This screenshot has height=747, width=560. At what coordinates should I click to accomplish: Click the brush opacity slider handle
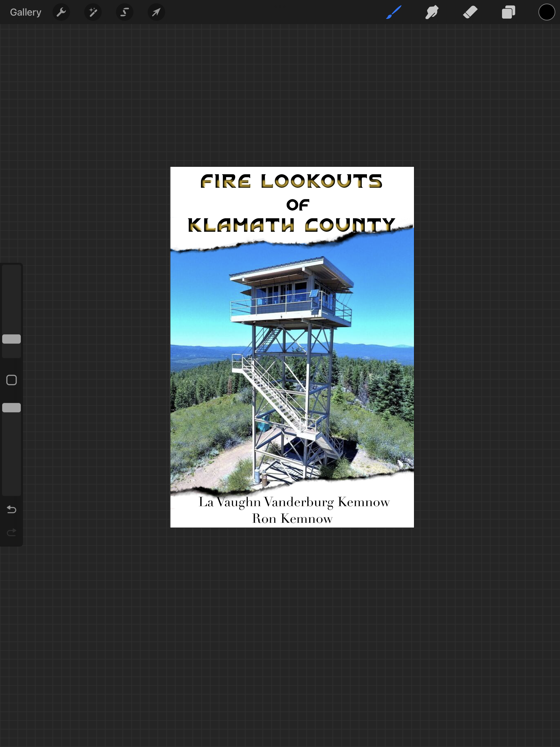click(11, 408)
